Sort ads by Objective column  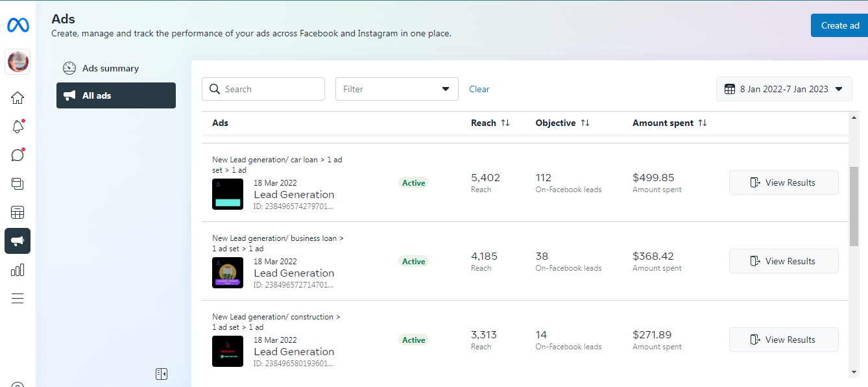(585, 123)
